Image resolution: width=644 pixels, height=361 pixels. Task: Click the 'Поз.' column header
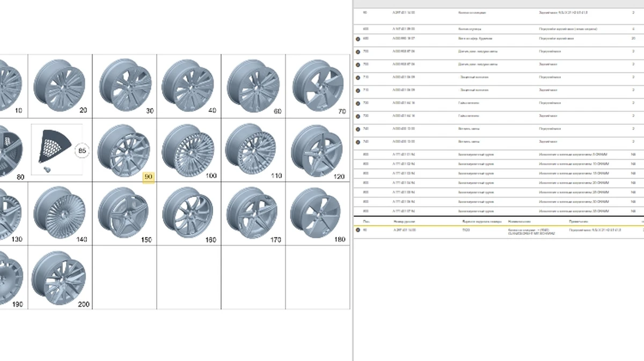[x=366, y=221]
